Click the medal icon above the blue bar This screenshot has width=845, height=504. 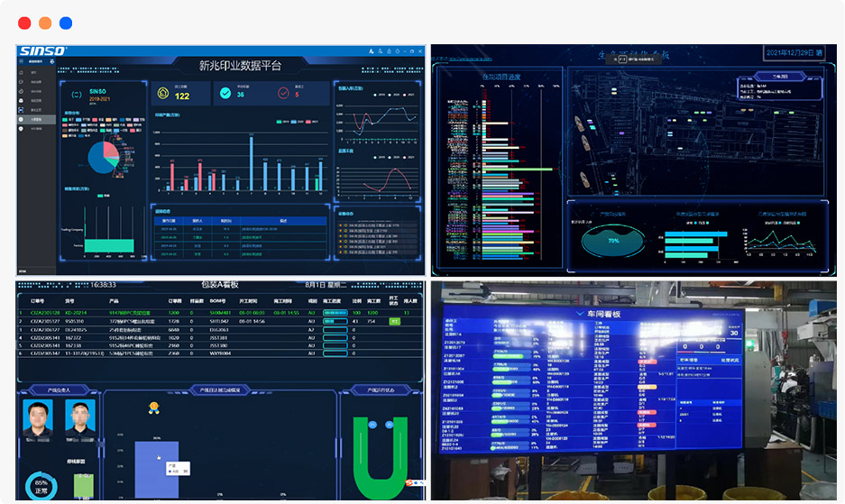point(154,408)
